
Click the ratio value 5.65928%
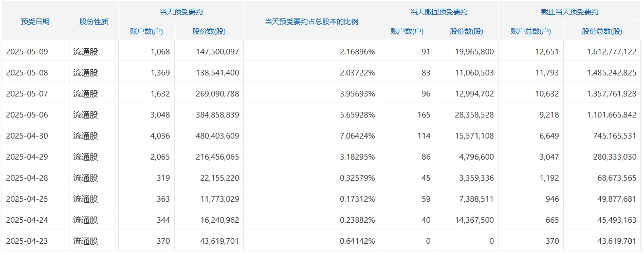coord(358,115)
